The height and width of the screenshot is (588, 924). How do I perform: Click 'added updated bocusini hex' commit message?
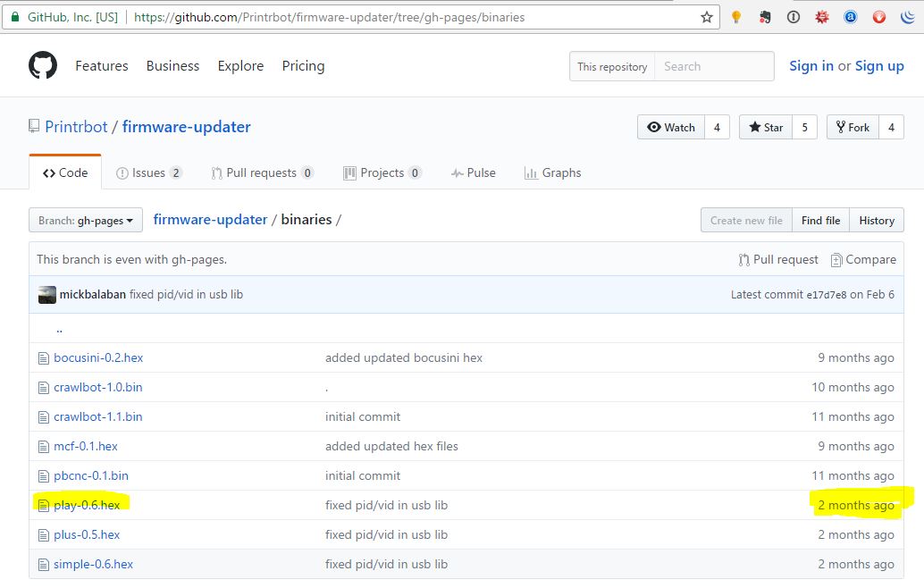coord(404,357)
